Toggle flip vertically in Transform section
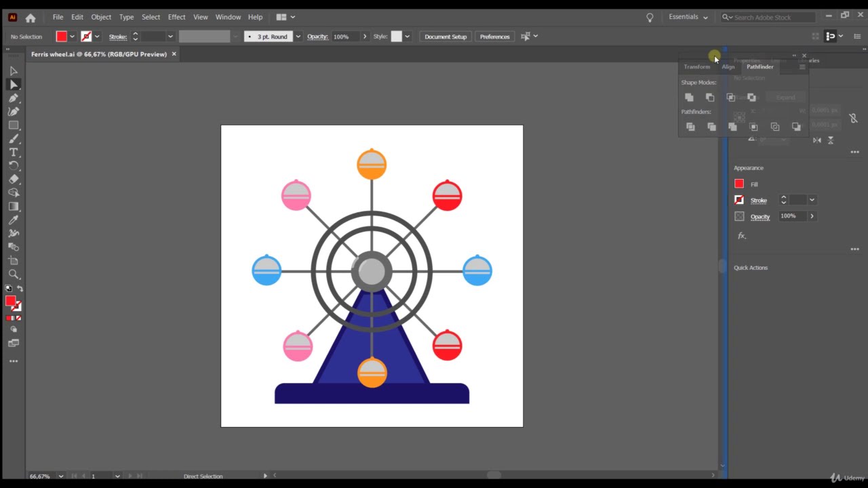Image resolution: width=868 pixels, height=488 pixels. point(831,140)
